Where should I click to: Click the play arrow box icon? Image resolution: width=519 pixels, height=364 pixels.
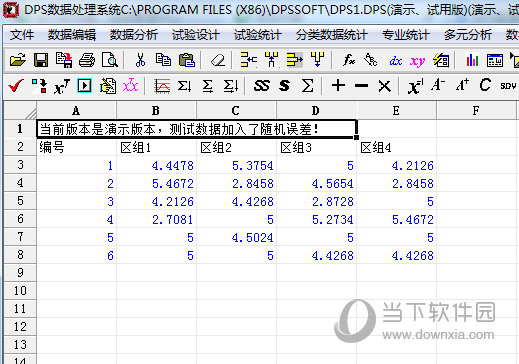pyautogui.click(x=84, y=86)
